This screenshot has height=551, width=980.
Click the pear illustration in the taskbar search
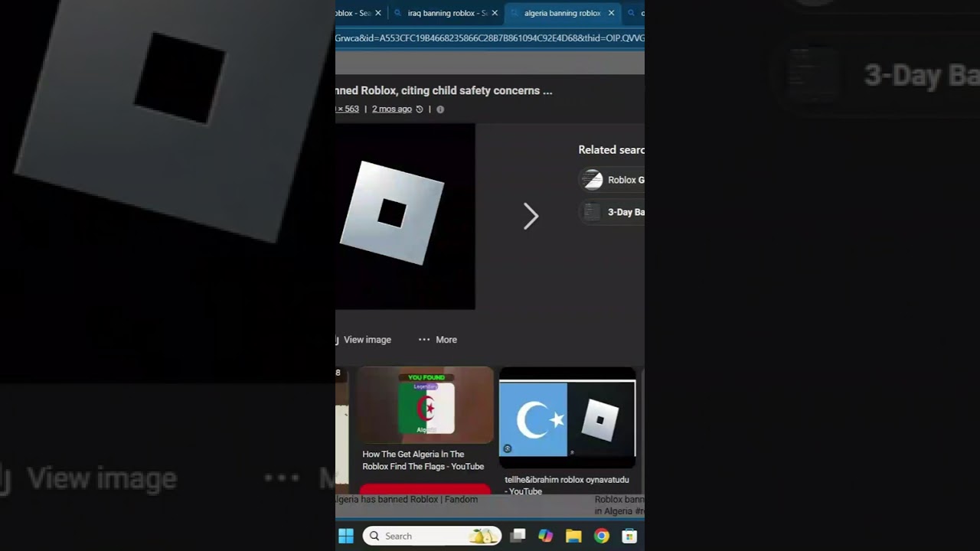coord(484,536)
